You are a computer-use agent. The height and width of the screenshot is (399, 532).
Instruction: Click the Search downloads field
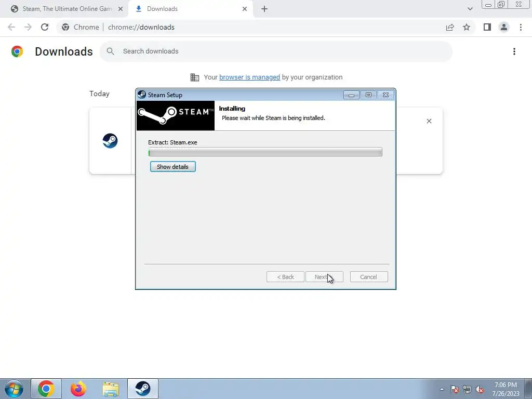(x=276, y=51)
